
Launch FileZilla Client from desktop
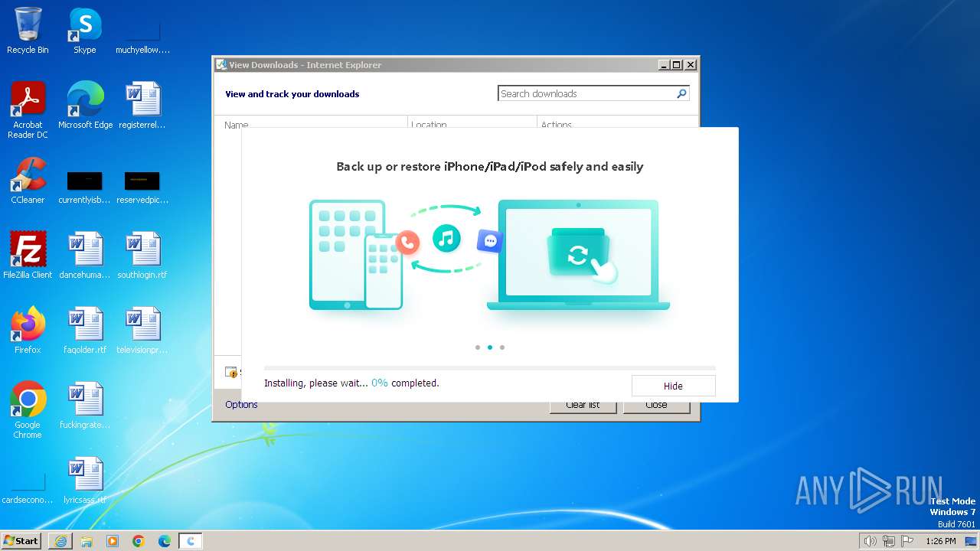28,255
